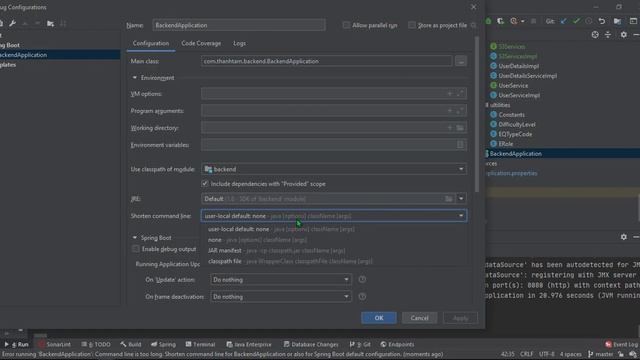Switch to the Code Coverage tab

(x=201, y=43)
